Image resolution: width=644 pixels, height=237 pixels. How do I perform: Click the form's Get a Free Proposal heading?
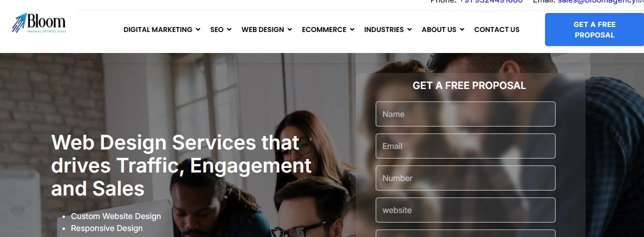tap(469, 85)
